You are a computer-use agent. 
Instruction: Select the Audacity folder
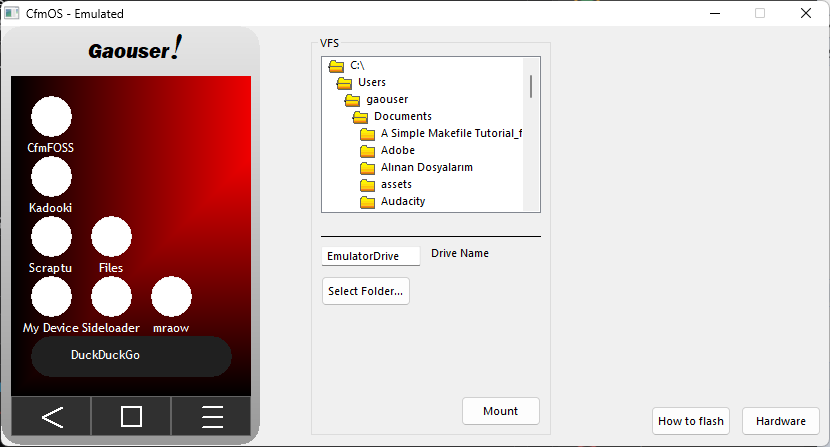tap(402, 201)
